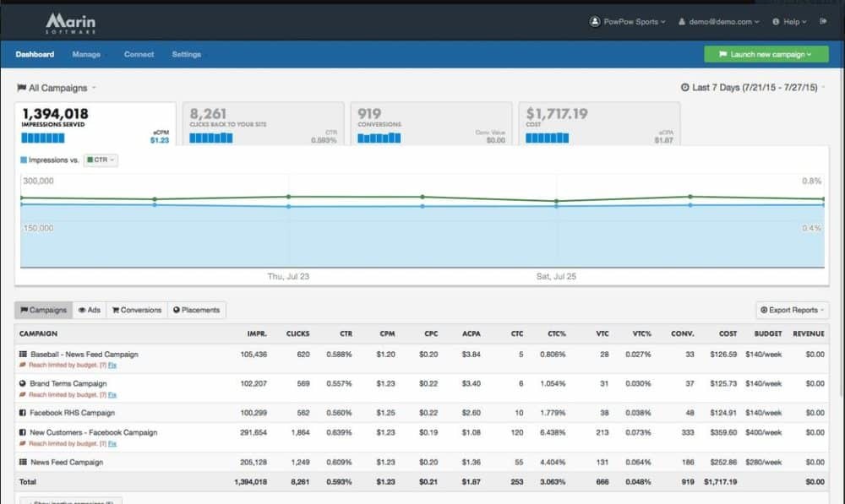Select the Cost metric card

click(598, 124)
